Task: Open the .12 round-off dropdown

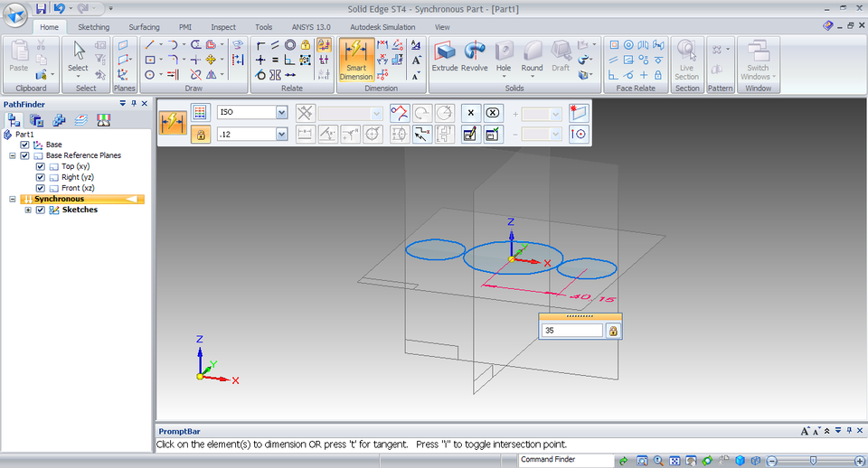Action: (x=282, y=134)
